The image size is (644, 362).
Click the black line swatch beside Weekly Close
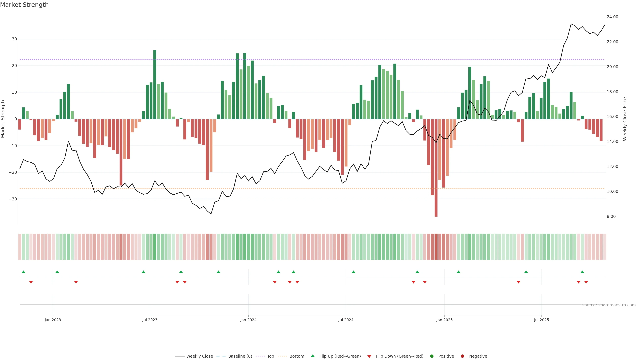click(179, 356)
